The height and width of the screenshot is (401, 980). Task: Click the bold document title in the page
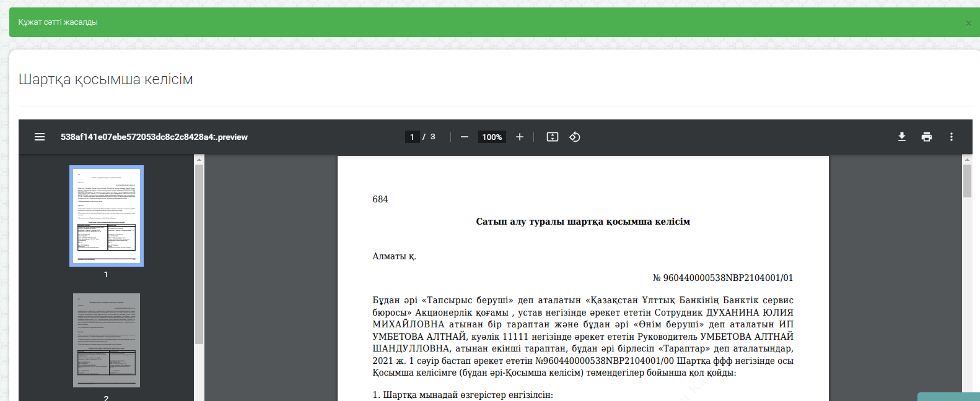tap(582, 222)
